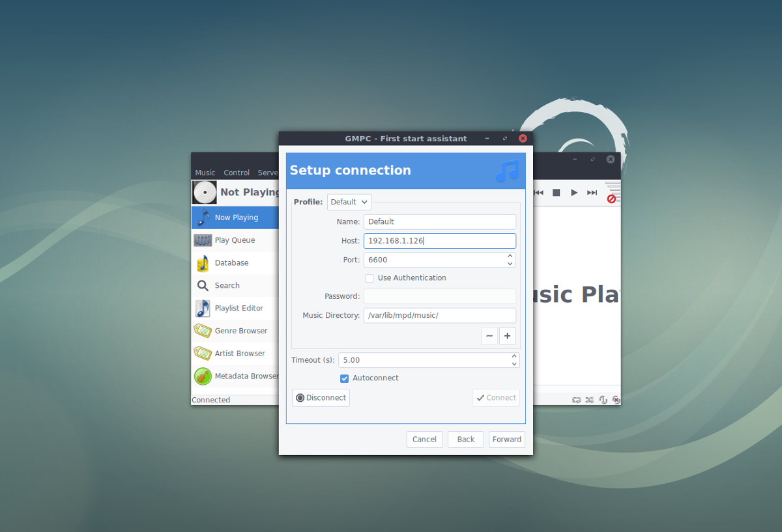Toggle shuffle icon in the status bar
This screenshot has width=782, height=532.
point(590,400)
